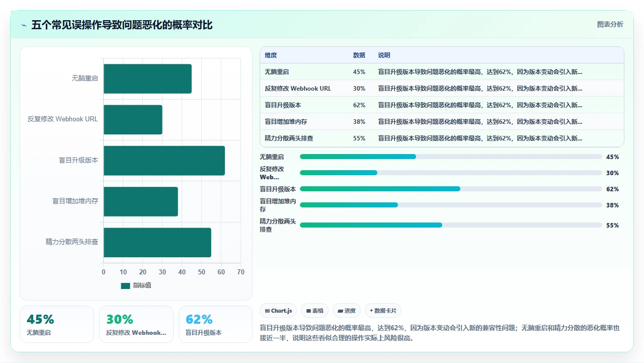
Task: Select the 45% 无脑重启 stat card
Action: [57, 324]
